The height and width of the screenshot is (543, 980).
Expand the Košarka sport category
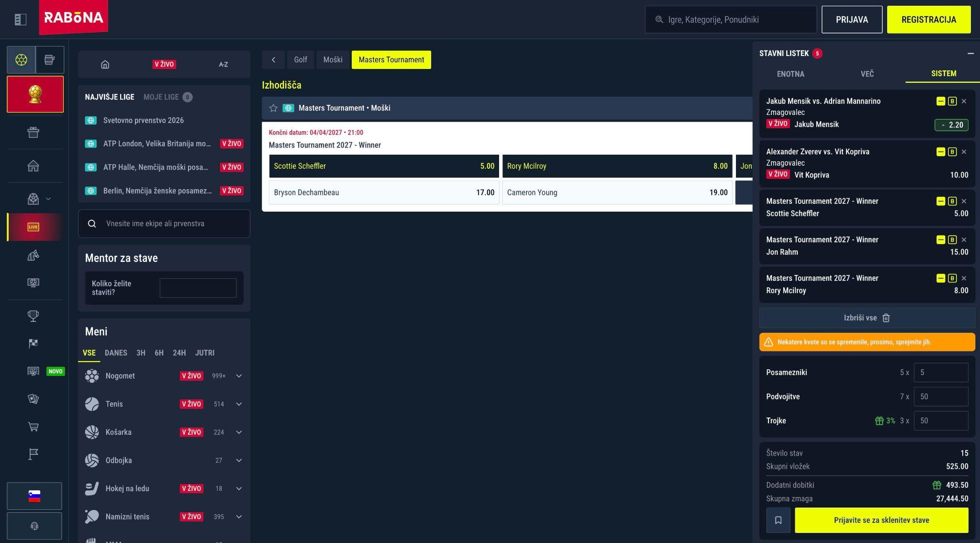click(x=239, y=432)
